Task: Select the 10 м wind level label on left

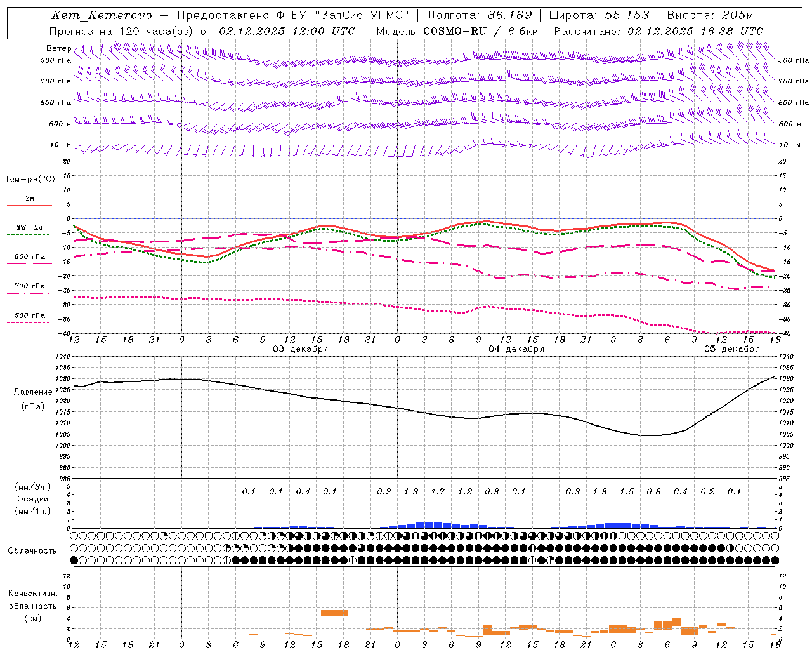Action: click(x=60, y=145)
